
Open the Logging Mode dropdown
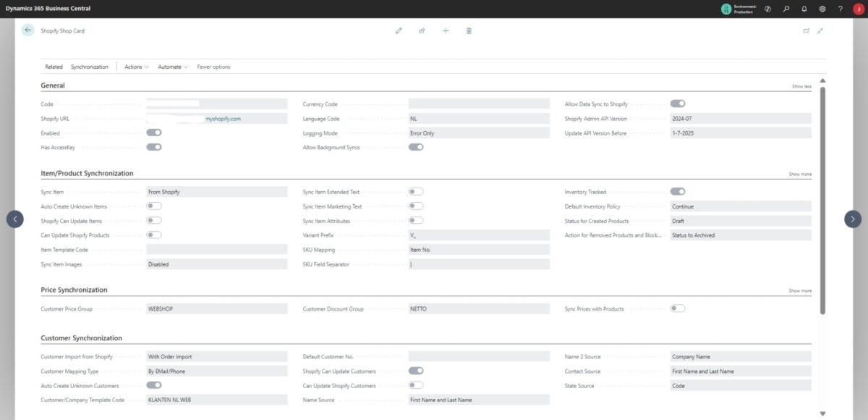(x=479, y=133)
